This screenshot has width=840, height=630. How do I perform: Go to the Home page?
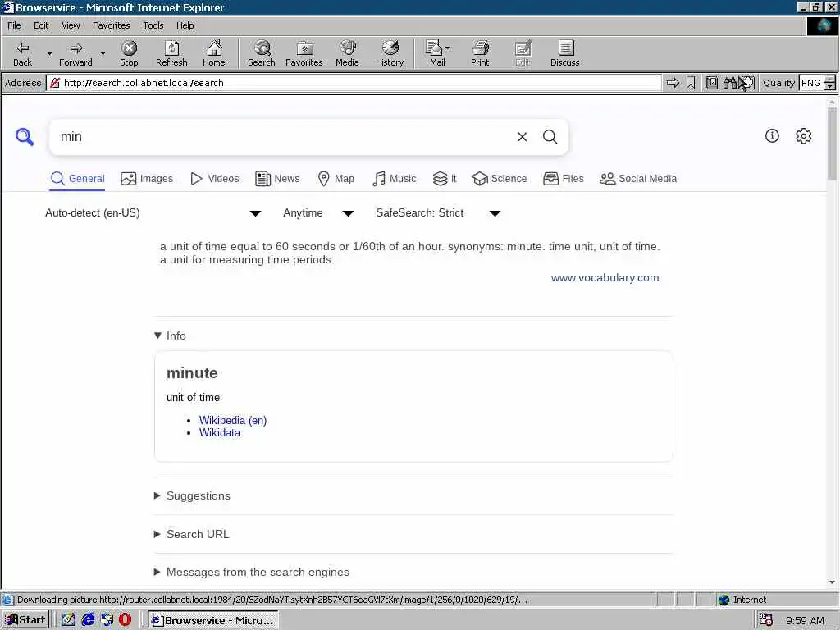click(x=214, y=53)
